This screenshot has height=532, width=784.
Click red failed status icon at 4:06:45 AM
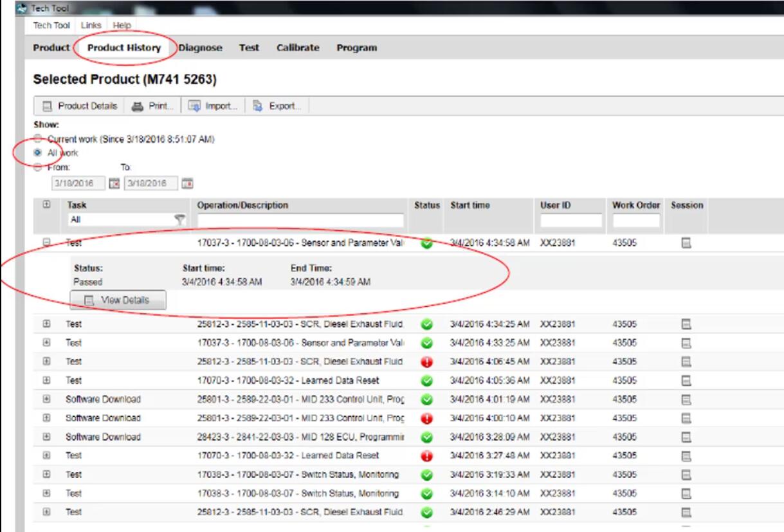click(426, 362)
